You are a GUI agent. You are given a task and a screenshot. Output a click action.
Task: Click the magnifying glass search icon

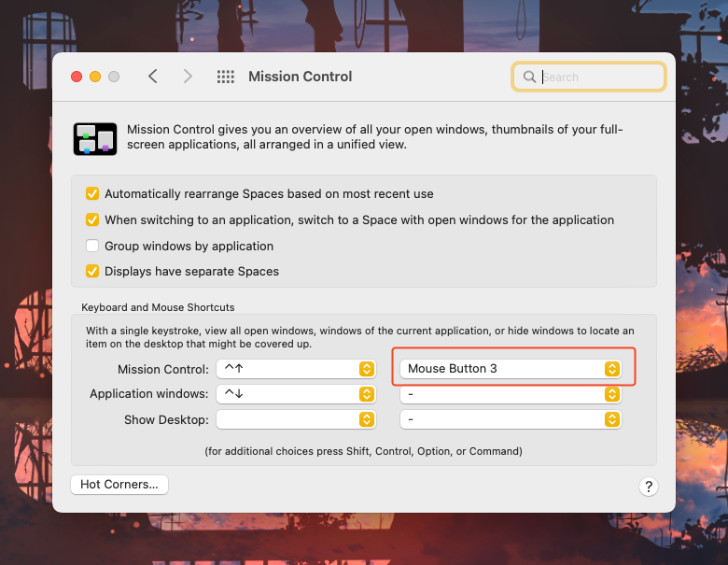[x=530, y=77]
